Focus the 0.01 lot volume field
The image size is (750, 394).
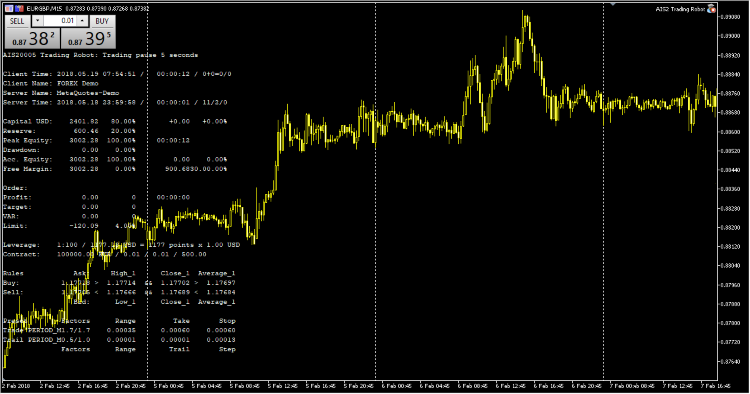(60, 21)
